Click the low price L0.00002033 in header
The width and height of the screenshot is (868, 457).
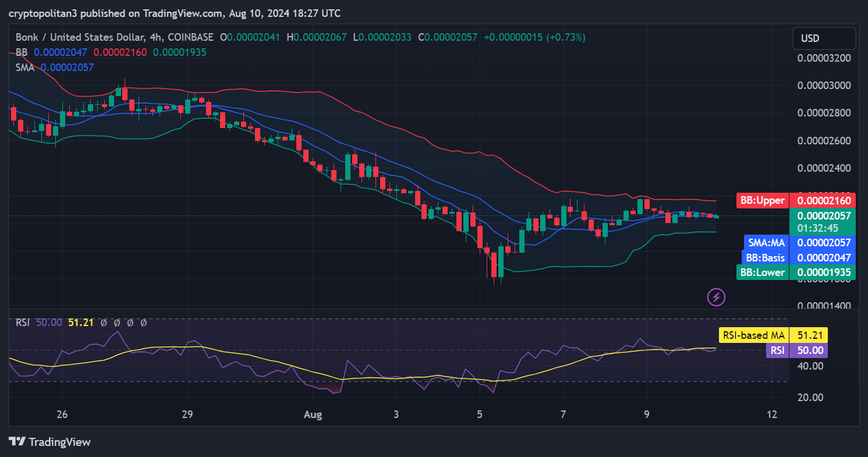coord(381,37)
